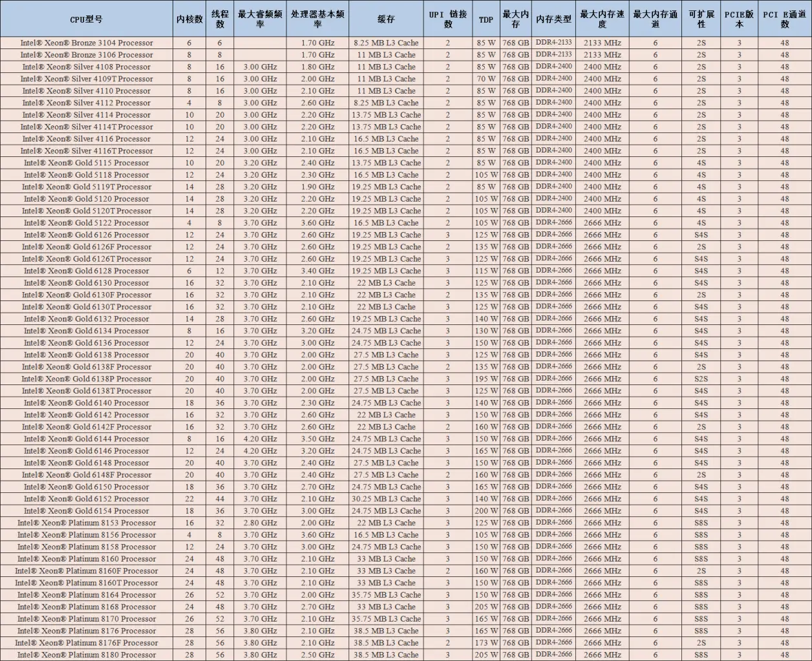Select the 线程数 header cell
The height and width of the screenshot is (661, 812).
220,19
